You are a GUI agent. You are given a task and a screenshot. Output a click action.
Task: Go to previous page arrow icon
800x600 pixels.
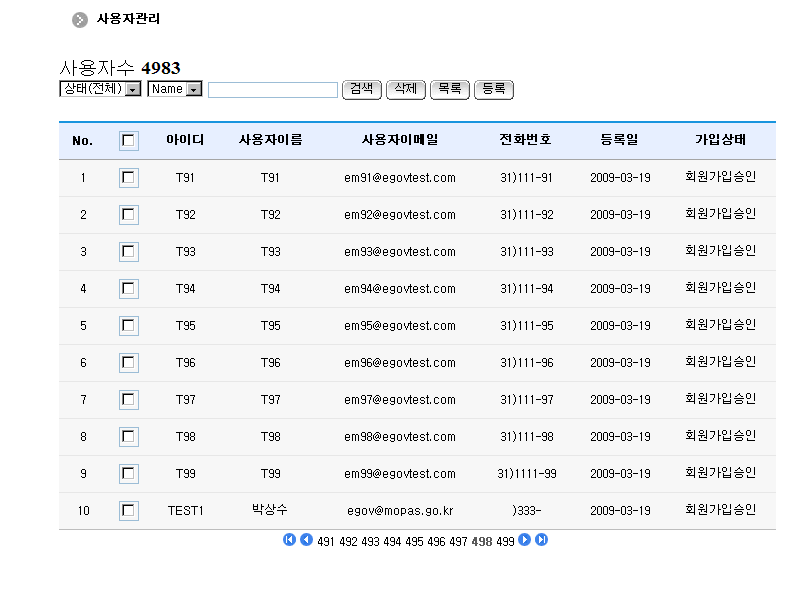click(x=306, y=540)
